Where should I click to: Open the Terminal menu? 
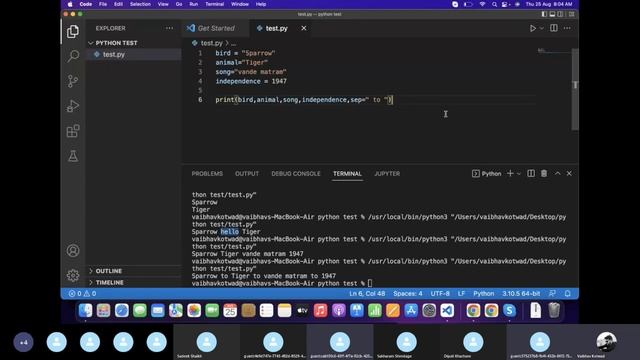coord(214,4)
